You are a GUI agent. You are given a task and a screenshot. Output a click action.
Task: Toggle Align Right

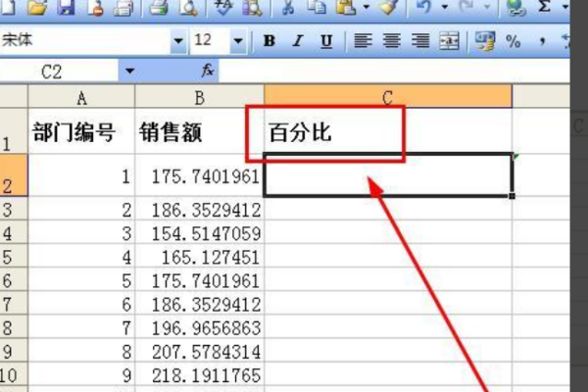click(x=420, y=40)
